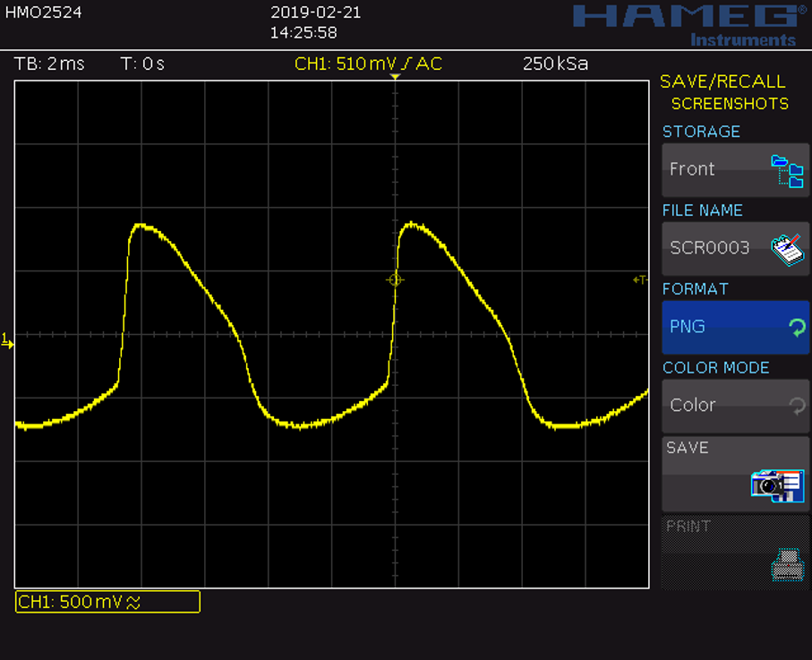This screenshot has width=812, height=660.
Task: Open the SCR0003 file name field
Action: pos(735,249)
